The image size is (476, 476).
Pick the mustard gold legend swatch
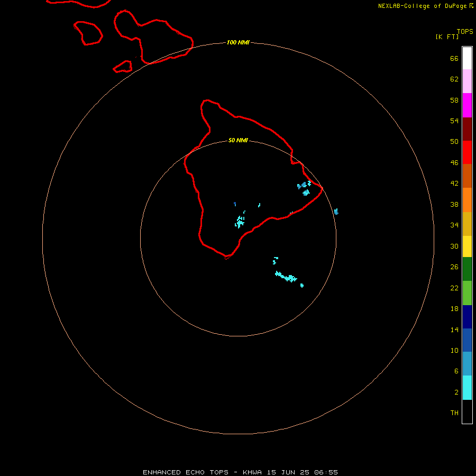point(467,224)
